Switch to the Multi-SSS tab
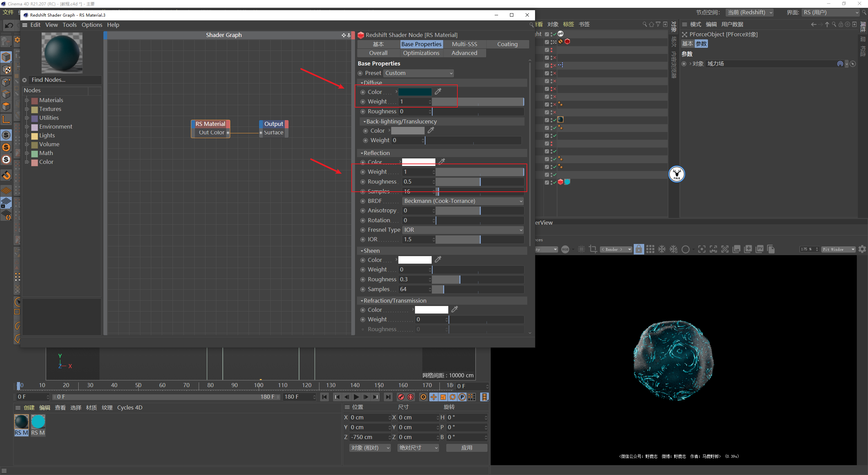The height and width of the screenshot is (475, 868). tap(464, 44)
